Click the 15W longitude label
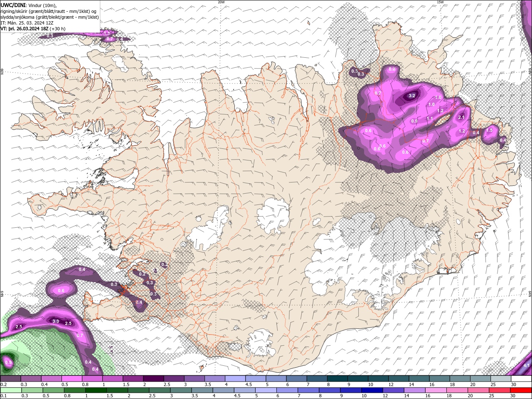 (x=440, y=2)
